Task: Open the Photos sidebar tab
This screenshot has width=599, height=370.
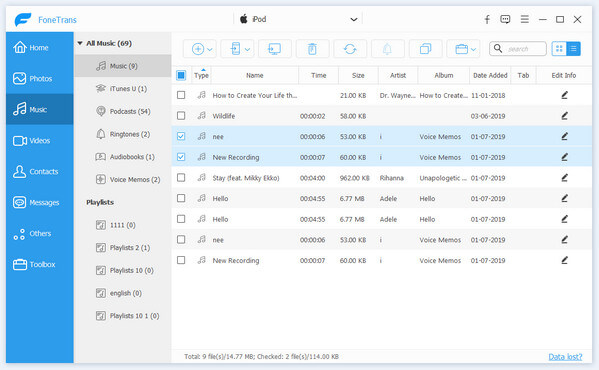Action: (40, 79)
